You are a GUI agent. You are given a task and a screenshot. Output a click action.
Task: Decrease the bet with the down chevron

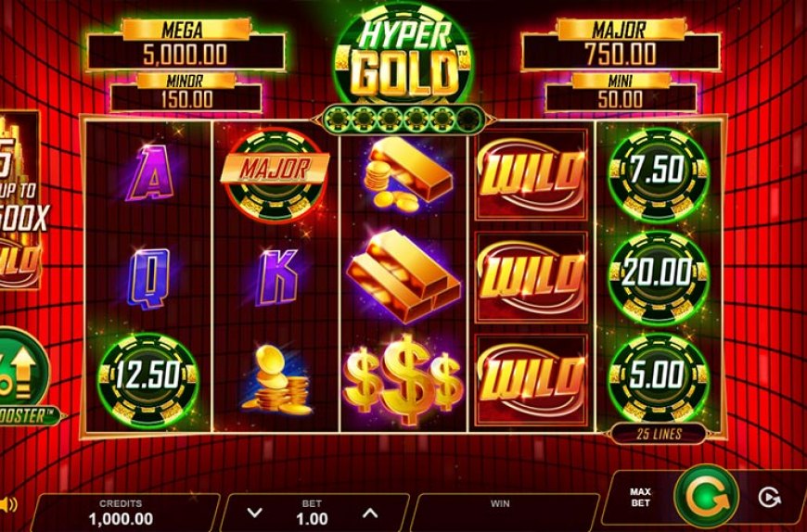pyautogui.click(x=255, y=513)
